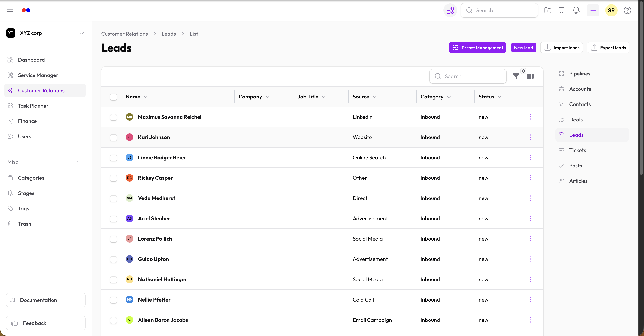Open row actions for Guido Upton
The width and height of the screenshot is (644, 336).
530,259
